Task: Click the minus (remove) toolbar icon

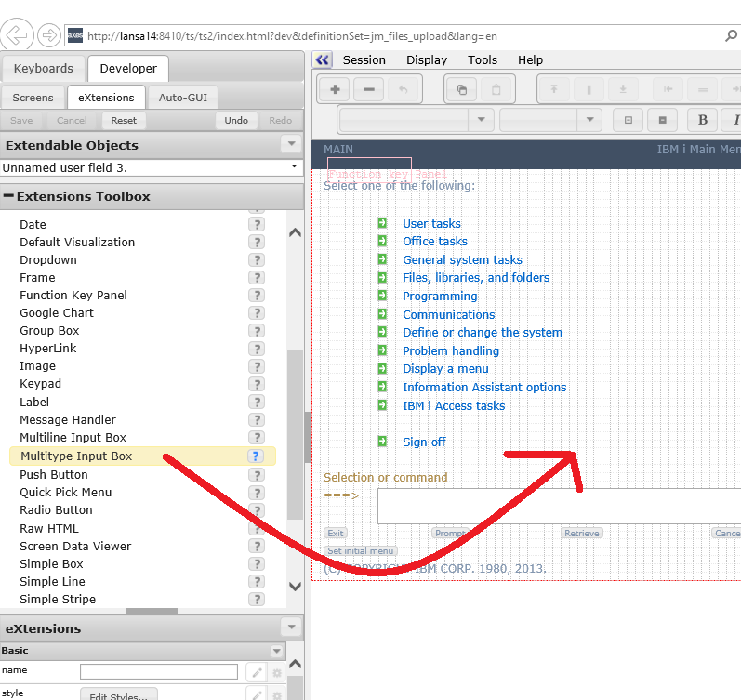Action: coord(368,89)
